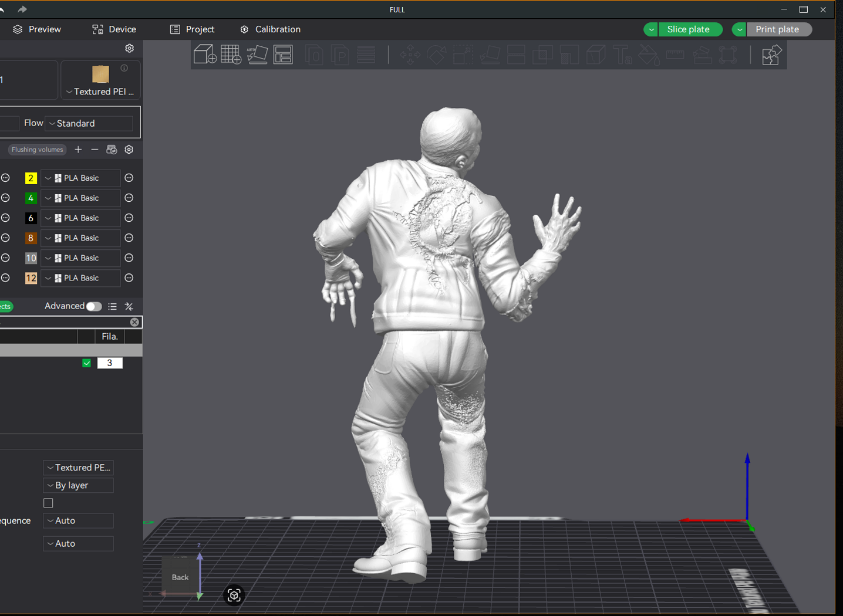Screen dimensions: 843x616
Task: Remove a filament with minus icon
Action: pyautogui.click(x=95, y=150)
